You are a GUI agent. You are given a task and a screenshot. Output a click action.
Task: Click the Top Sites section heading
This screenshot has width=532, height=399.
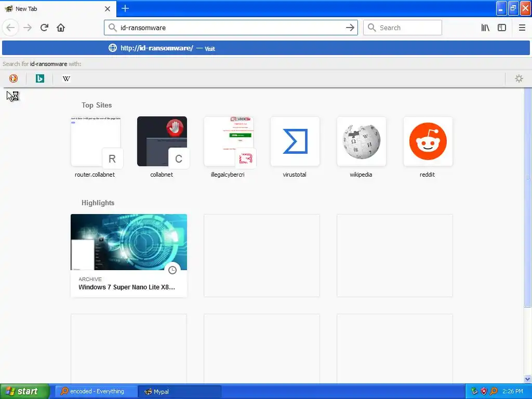point(97,105)
